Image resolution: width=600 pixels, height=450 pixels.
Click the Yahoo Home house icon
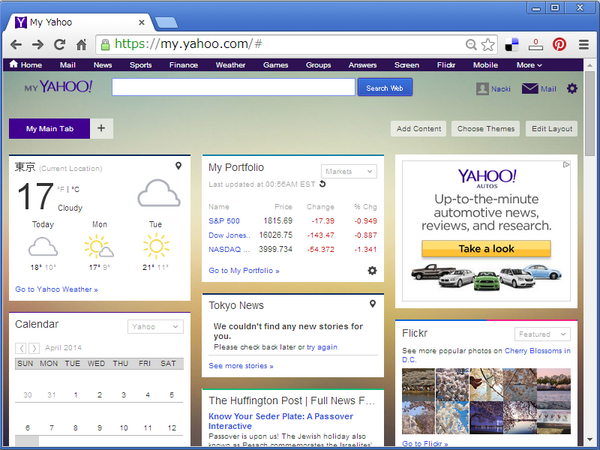click(14, 64)
